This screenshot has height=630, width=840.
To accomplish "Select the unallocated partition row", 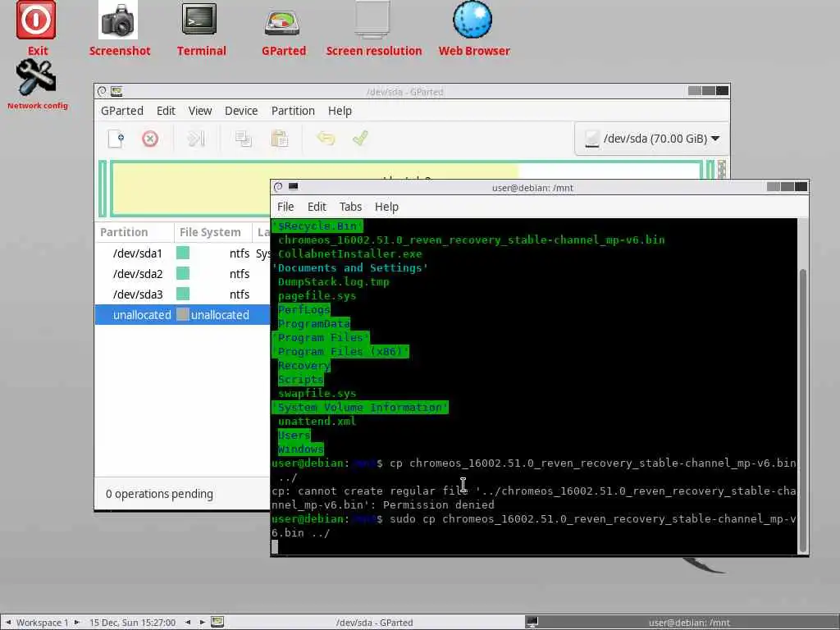I will (x=183, y=315).
